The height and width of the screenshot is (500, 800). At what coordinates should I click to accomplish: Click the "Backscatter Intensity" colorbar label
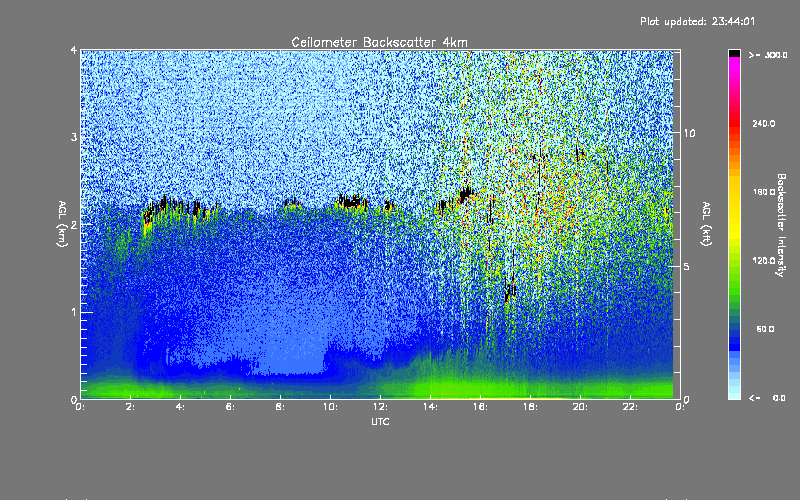[781, 225]
